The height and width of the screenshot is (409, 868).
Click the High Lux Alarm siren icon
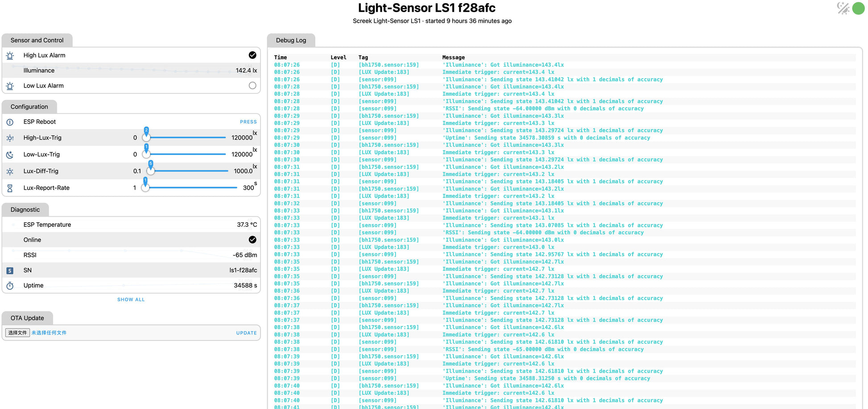10,56
